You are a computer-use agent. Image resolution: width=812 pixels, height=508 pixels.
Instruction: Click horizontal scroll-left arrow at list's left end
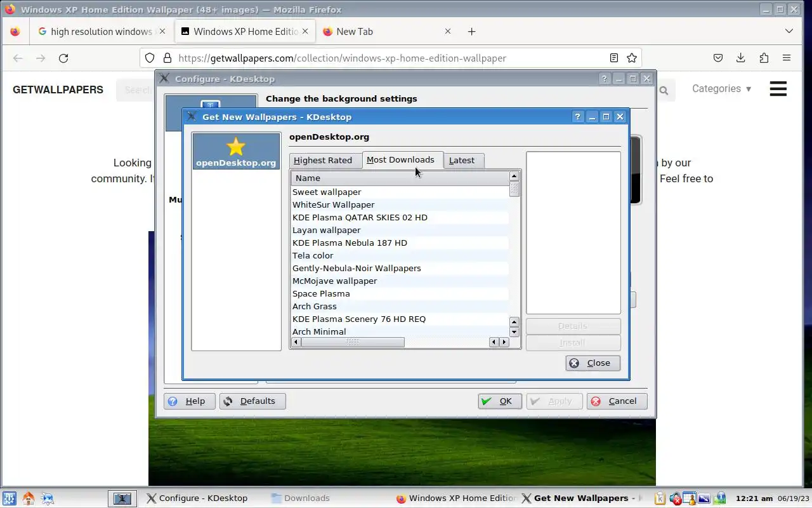coord(296,342)
